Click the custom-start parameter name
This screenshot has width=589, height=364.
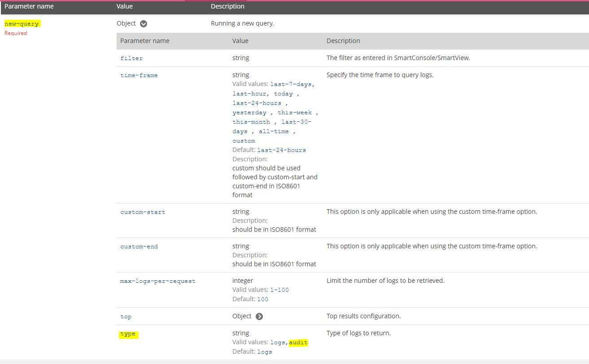click(143, 212)
